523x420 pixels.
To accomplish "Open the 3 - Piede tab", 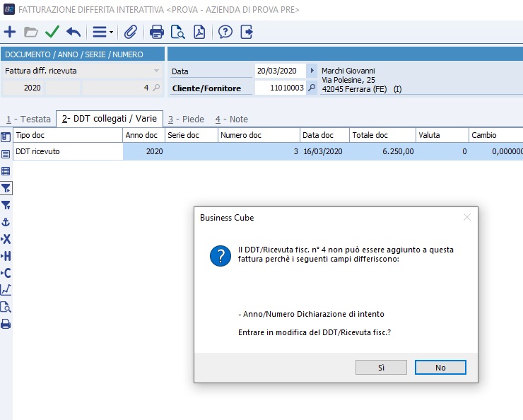I will tap(186, 119).
